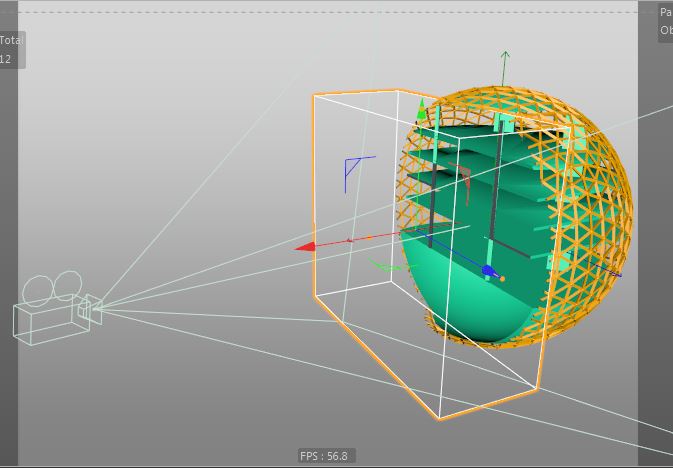Image resolution: width=673 pixels, height=468 pixels.
Task: Click the partially visible Pa/Ob panel label
Action: click(666, 21)
